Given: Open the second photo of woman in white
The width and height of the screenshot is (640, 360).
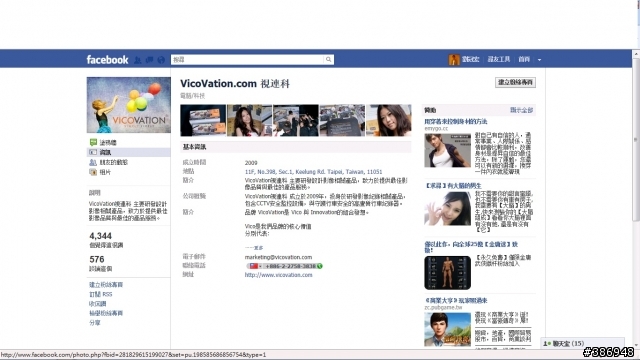Looking at the screenshot, I should click(249, 120).
